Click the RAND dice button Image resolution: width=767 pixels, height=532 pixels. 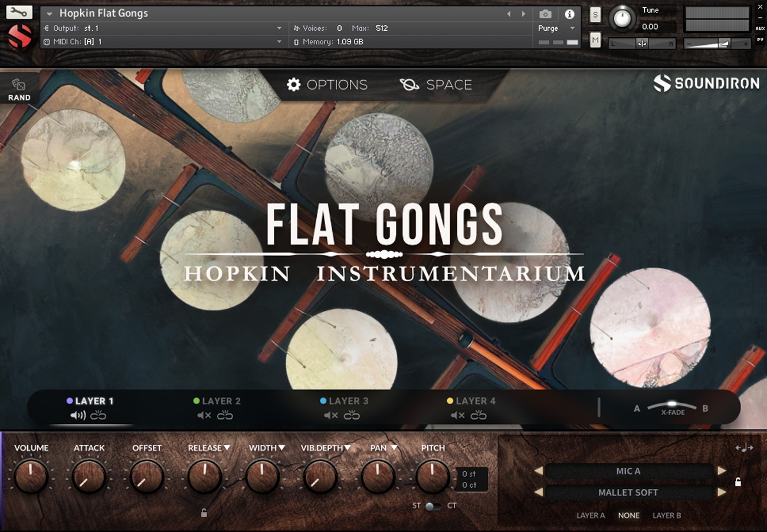coord(19,88)
